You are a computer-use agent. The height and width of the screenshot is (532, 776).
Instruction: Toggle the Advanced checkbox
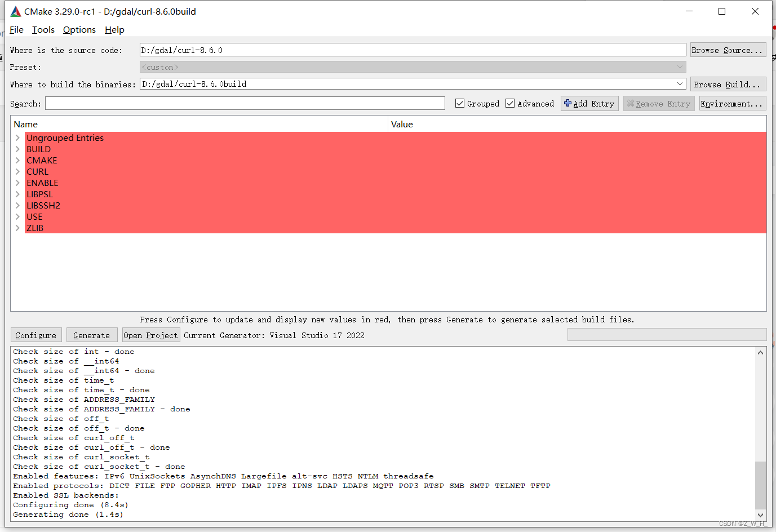pyautogui.click(x=510, y=103)
